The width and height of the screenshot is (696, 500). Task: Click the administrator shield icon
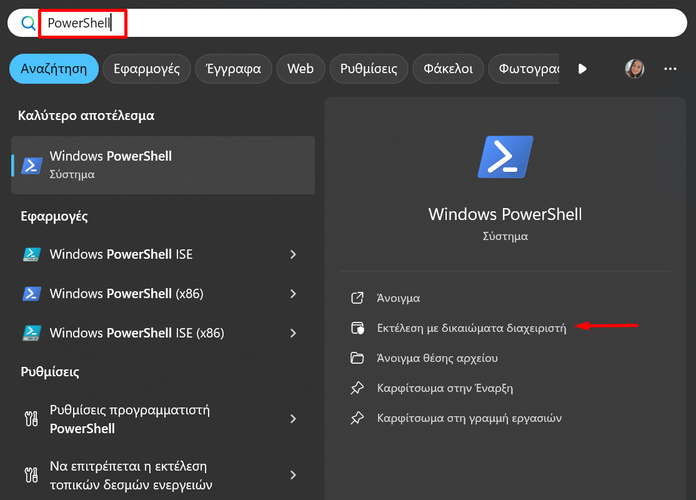(357, 328)
